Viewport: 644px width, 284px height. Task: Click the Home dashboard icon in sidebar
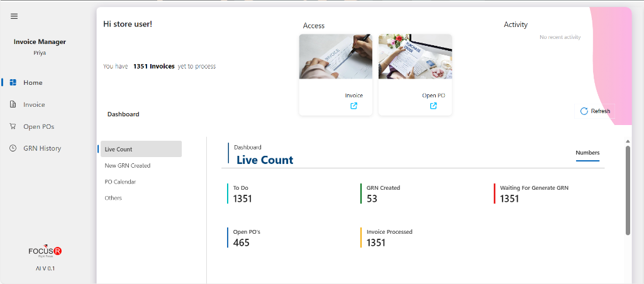coord(13,82)
